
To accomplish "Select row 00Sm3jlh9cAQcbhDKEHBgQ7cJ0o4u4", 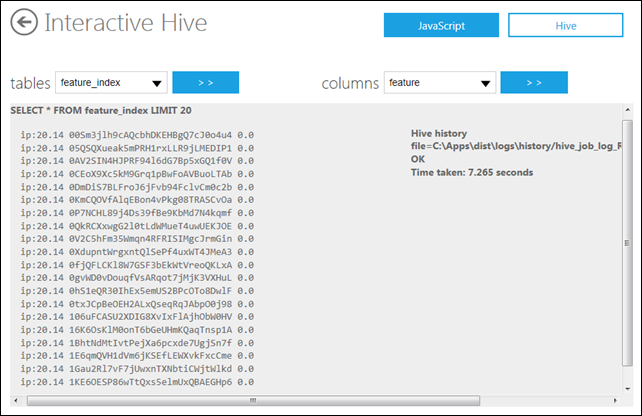I will coord(137,135).
